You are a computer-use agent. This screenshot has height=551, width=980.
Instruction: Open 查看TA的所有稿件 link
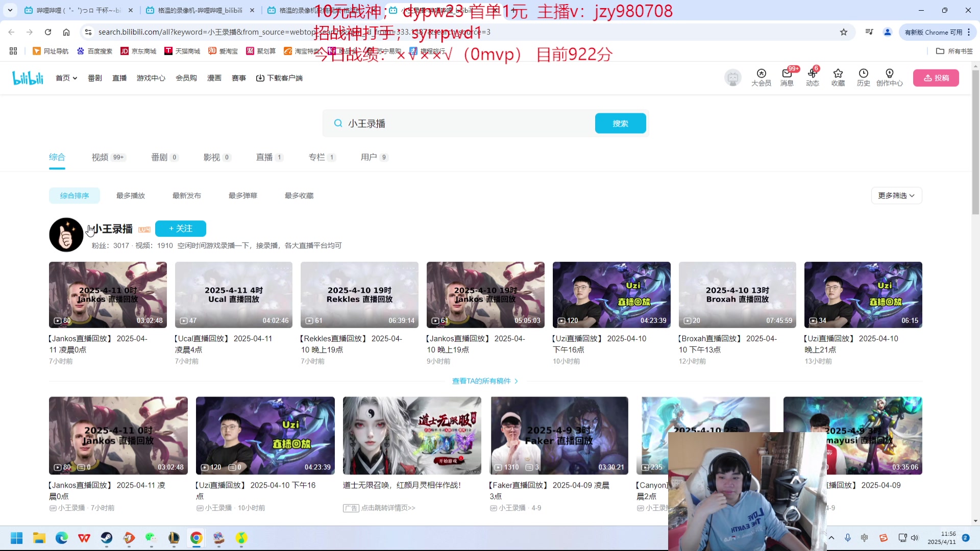tap(485, 381)
